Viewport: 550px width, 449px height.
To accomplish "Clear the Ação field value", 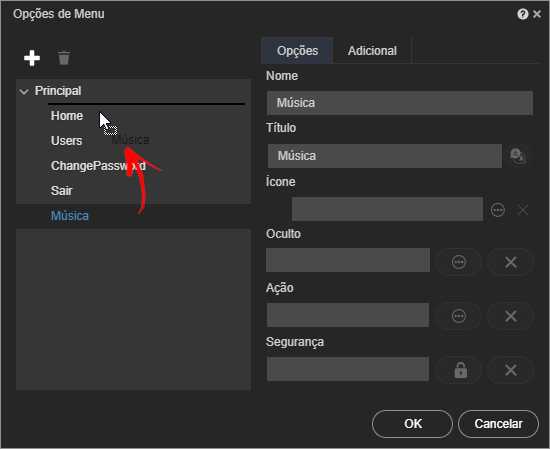I will [510, 316].
